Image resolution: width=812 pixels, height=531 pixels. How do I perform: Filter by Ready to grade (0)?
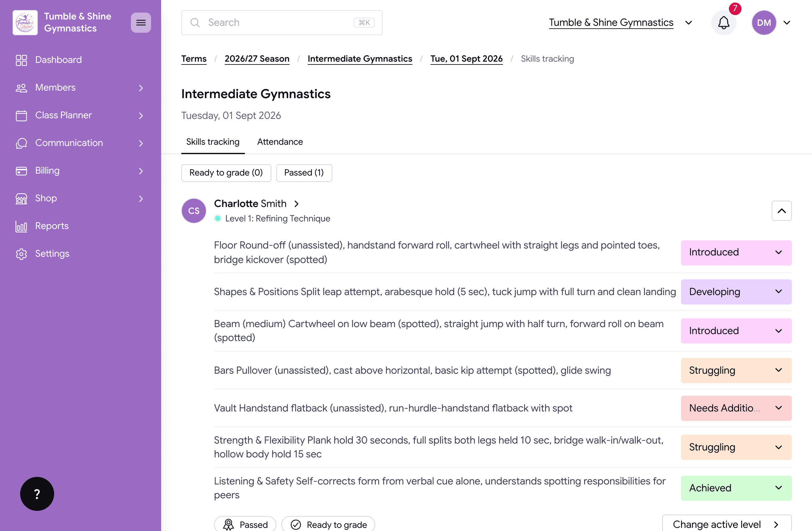pos(226,173)
